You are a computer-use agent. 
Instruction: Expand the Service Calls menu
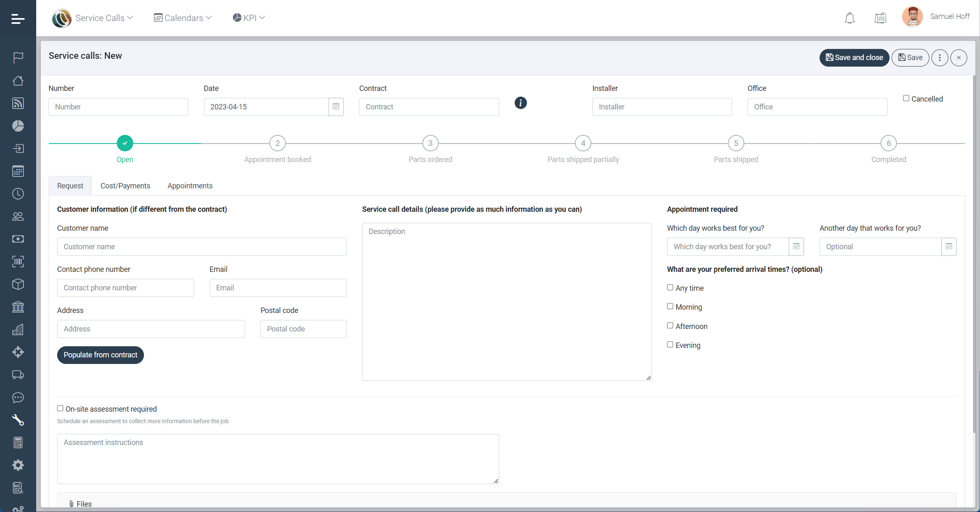click(x=104, y=18)
